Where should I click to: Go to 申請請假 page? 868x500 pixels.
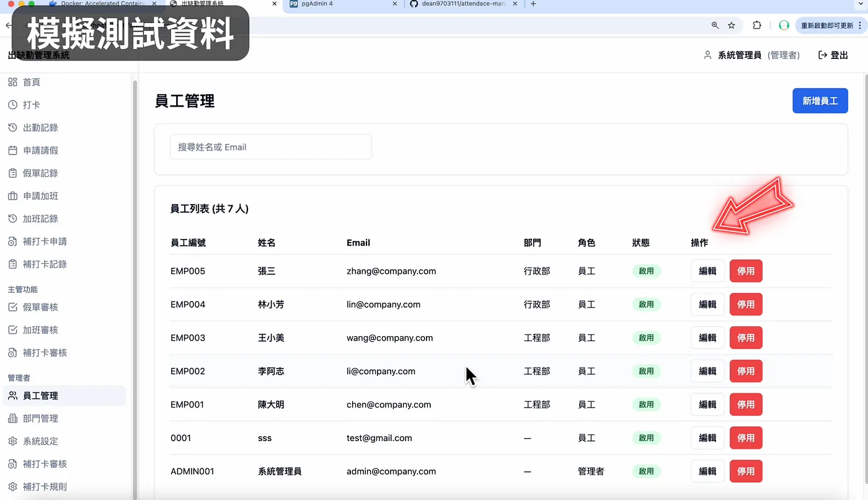[x=64, y=150]
